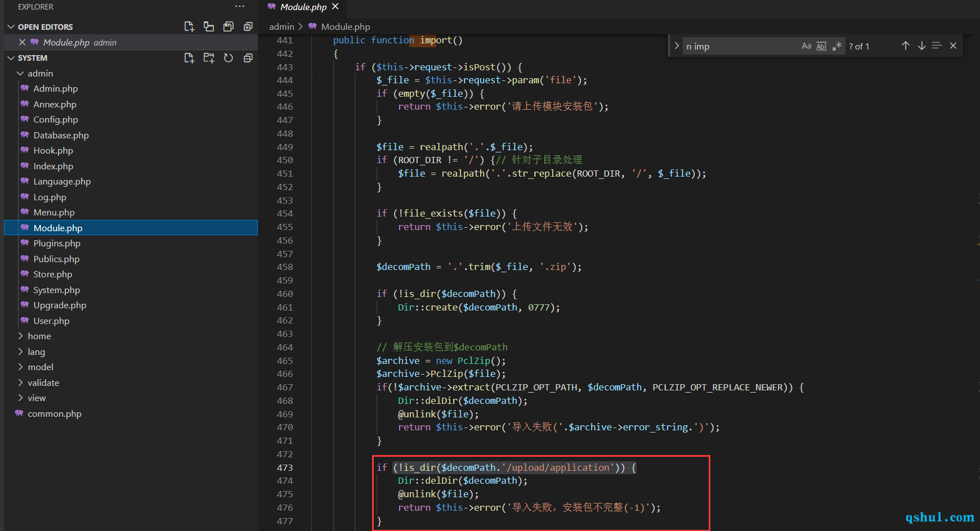Create new folder in SYSTEM section
The height and width of the screenshot is (531, 980).
pos(209,58)
